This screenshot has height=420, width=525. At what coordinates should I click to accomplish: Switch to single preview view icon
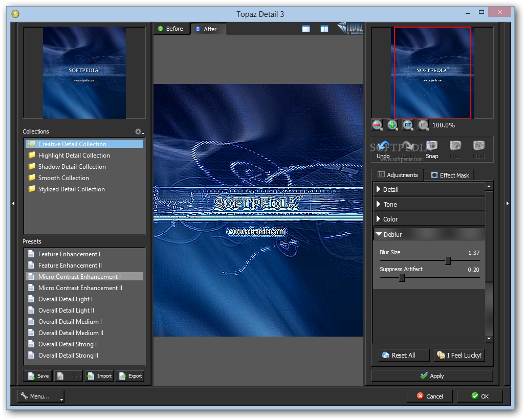point(306,29)
